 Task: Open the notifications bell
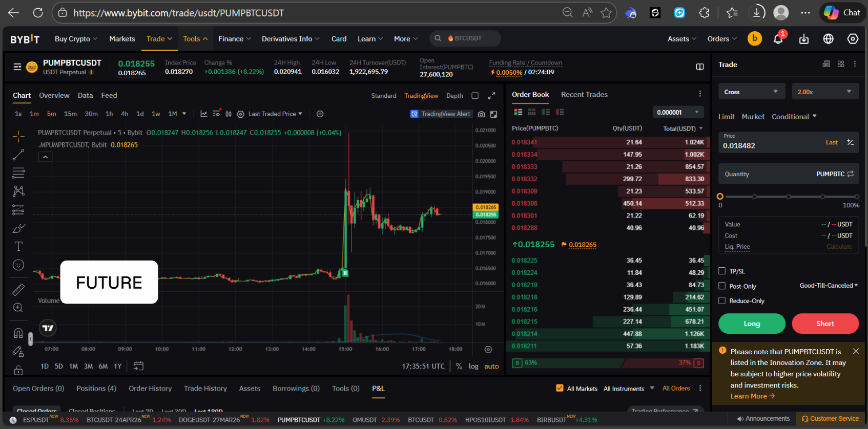coord(778,38)
